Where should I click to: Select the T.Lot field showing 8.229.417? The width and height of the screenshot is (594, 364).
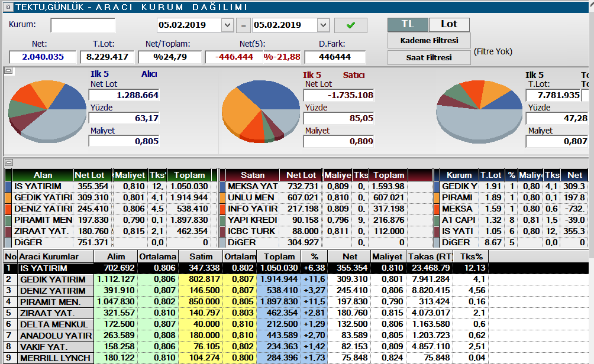(x=107, y=57)
